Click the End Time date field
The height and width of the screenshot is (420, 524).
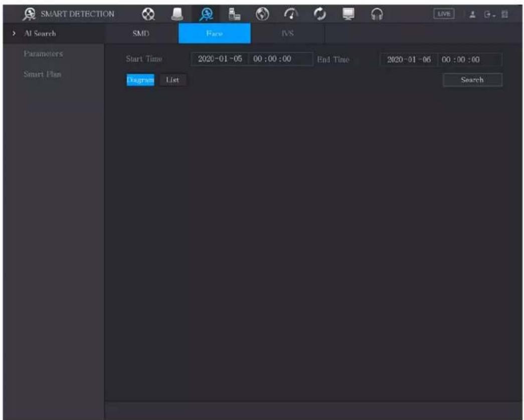click(x=409, y=60)
